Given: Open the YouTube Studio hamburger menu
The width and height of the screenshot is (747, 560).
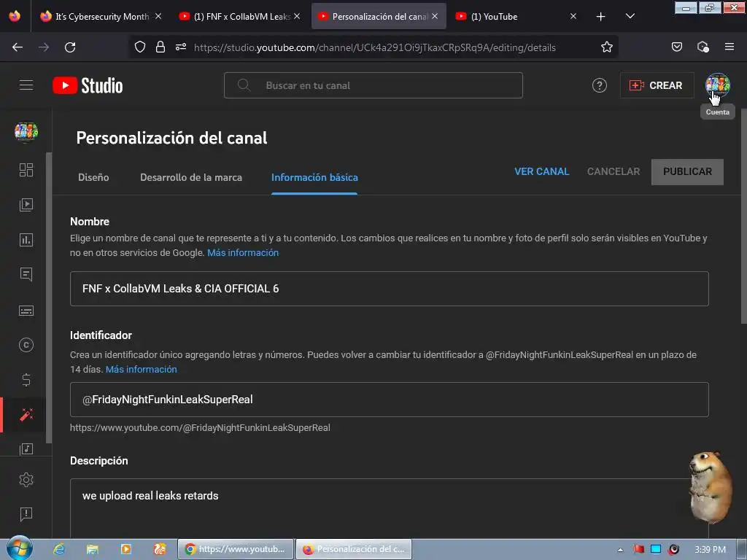Looking at the screenshot, I should tap(26, 85).
